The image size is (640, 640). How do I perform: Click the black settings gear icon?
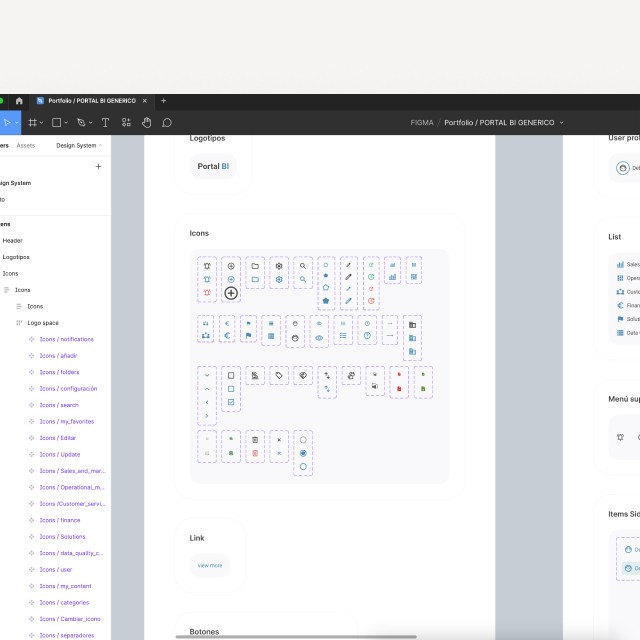[x=279, y=266]
